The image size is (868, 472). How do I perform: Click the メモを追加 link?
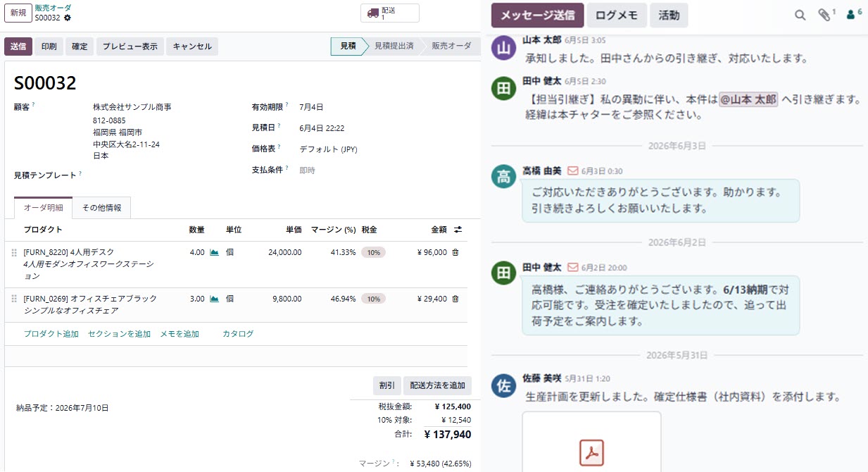180,334
